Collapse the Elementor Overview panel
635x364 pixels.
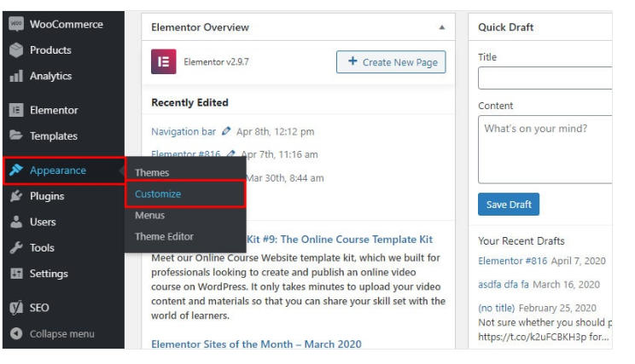coord(442,27)
